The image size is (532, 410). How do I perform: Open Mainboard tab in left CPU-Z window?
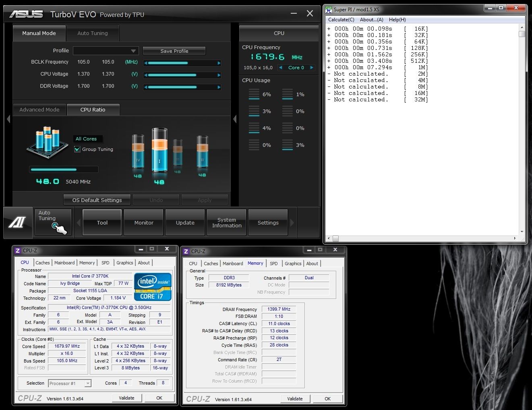coord(64,263)
